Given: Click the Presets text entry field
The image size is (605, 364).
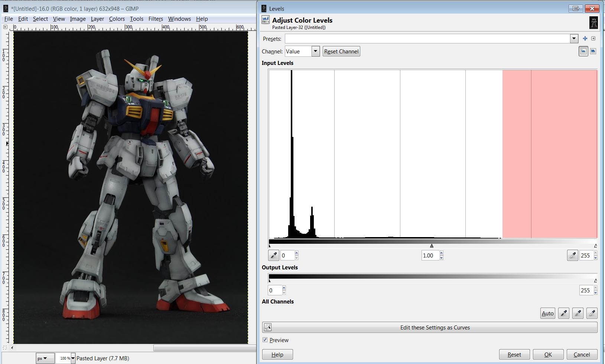Looking at the screenshot, I should (x=427, y=39).
